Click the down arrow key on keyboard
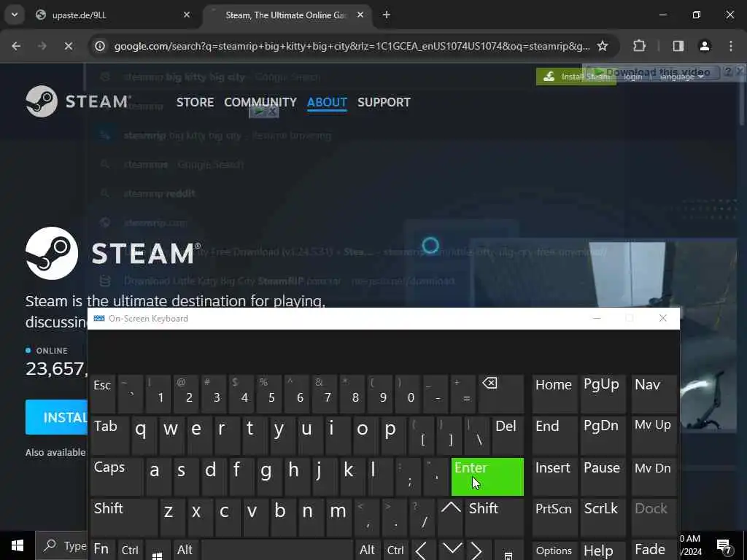Viewport: 747px width, 560px height. (x=452, y=550)
